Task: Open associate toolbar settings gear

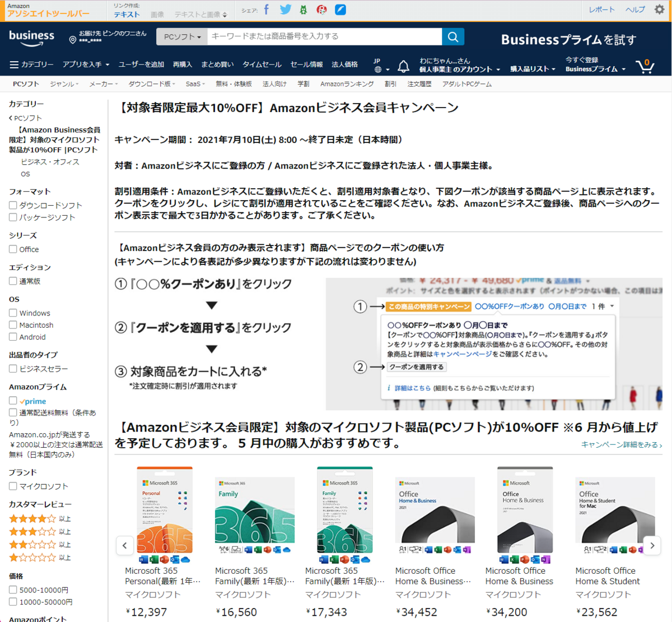Action: click(659, 10)
